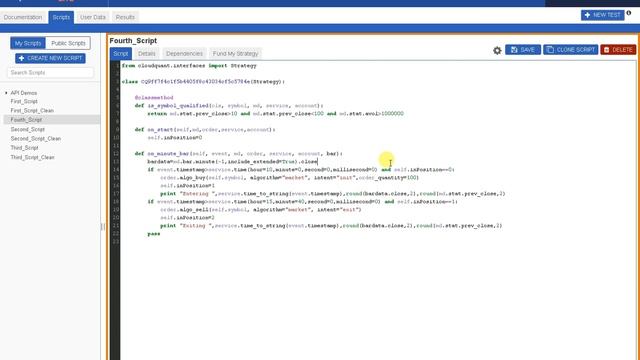Save the current script

point(523,50)
